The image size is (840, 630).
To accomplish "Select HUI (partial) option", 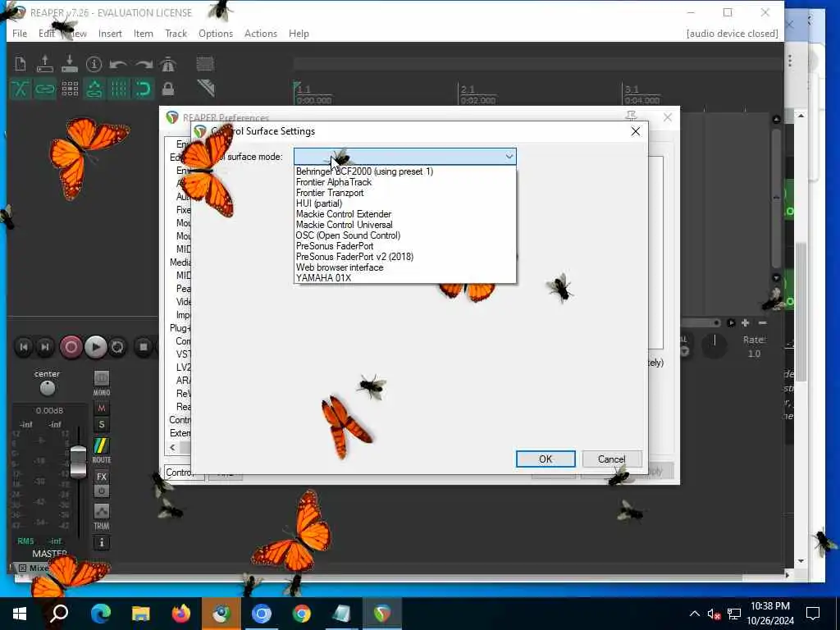I will (405, 203).
